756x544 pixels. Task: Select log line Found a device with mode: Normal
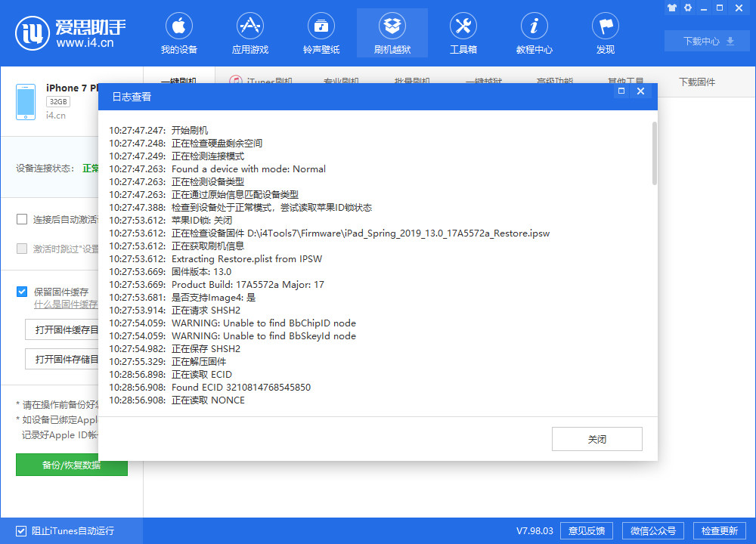[x=218, y=168]
